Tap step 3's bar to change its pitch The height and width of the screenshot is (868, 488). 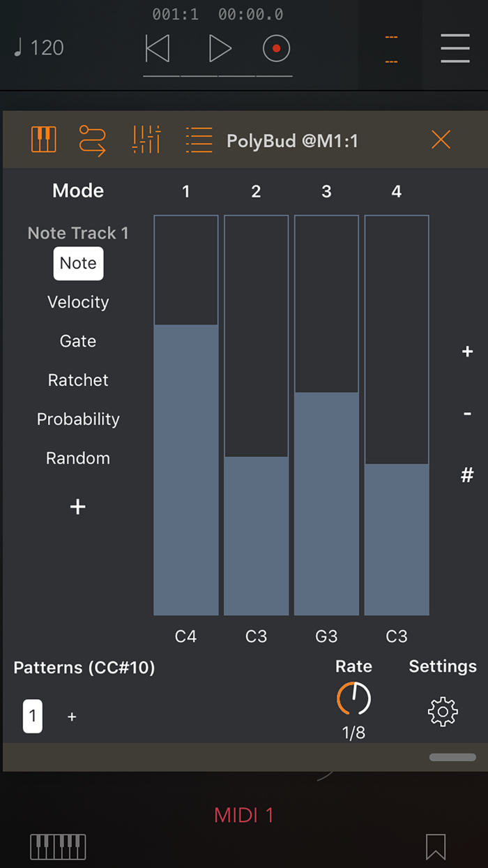(x=326, y=488)
